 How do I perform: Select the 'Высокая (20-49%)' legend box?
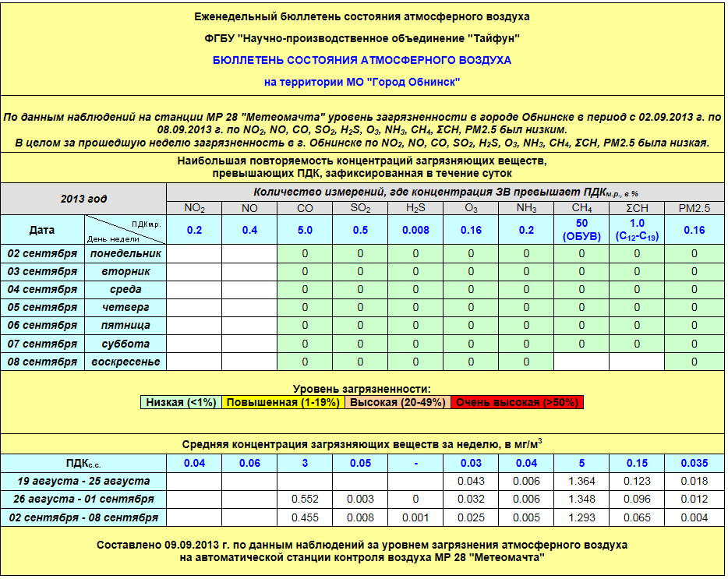coord(398,402)
